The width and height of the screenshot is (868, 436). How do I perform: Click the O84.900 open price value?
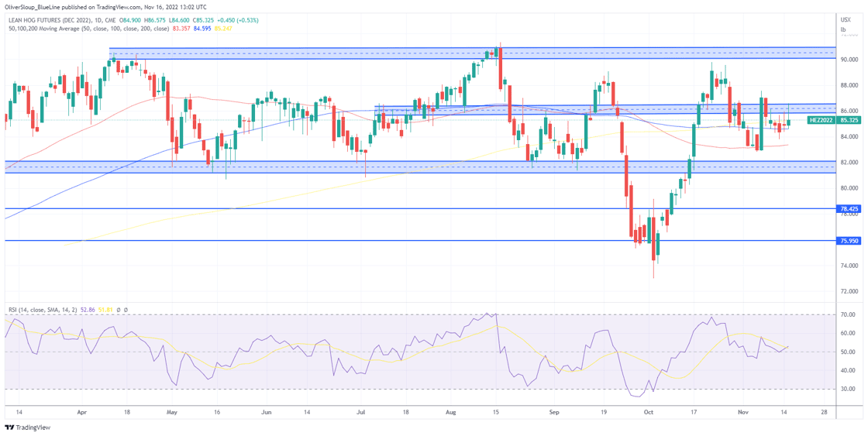(x=130, y=20)
